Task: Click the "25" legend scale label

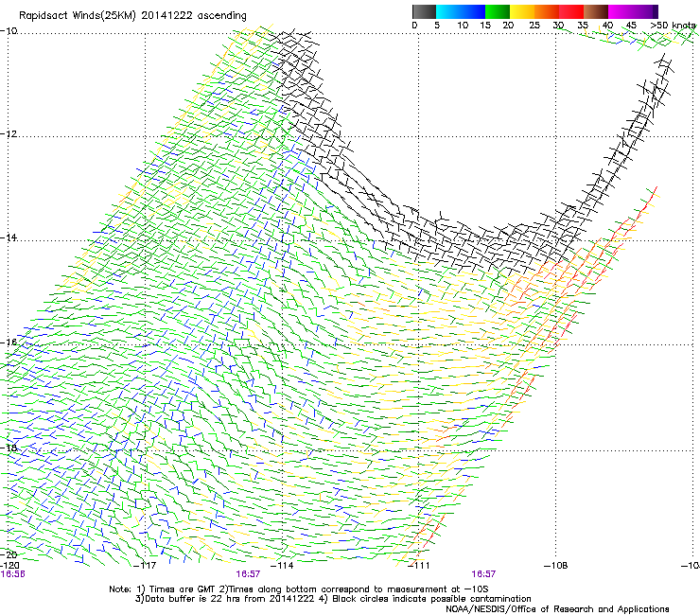Action: [x=534, y=26]
